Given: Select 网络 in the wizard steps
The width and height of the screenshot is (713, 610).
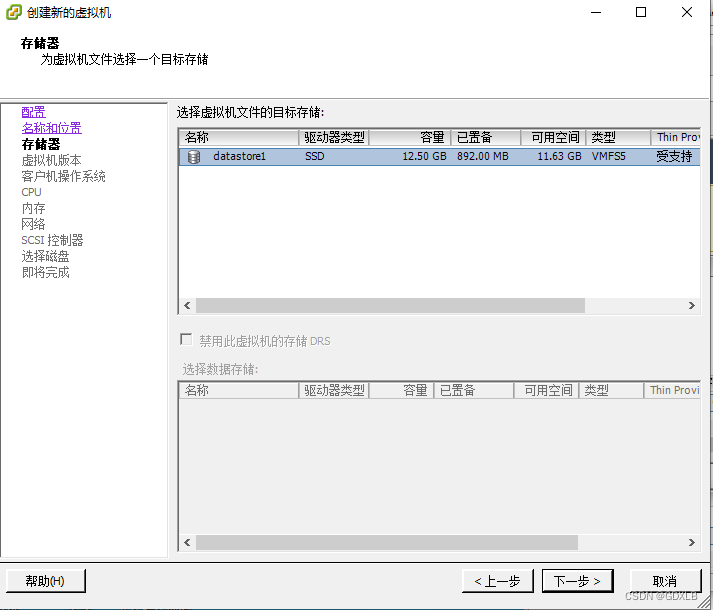Looking at the screenshot, I should [34, 224].
